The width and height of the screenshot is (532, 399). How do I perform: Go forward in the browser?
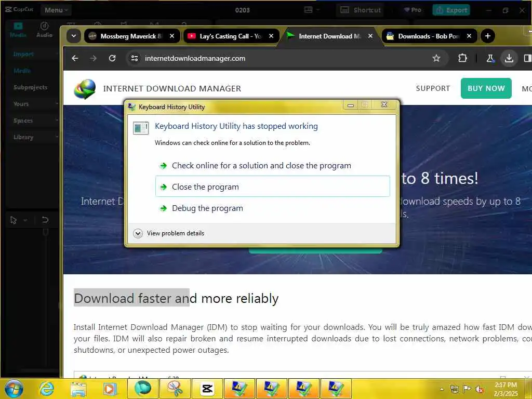[94, 58]
